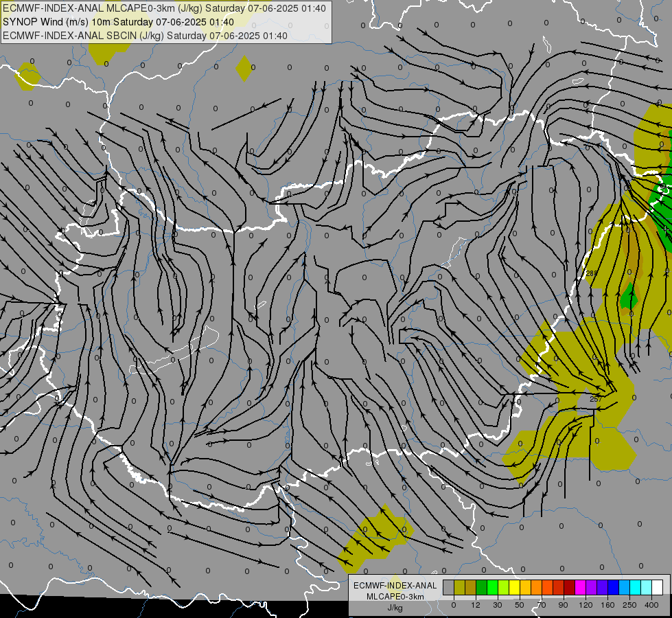The height and width of the screenshot is (618, 672).
Task: Select the brownish-olive swatch in the color scale
Action: 471,587
